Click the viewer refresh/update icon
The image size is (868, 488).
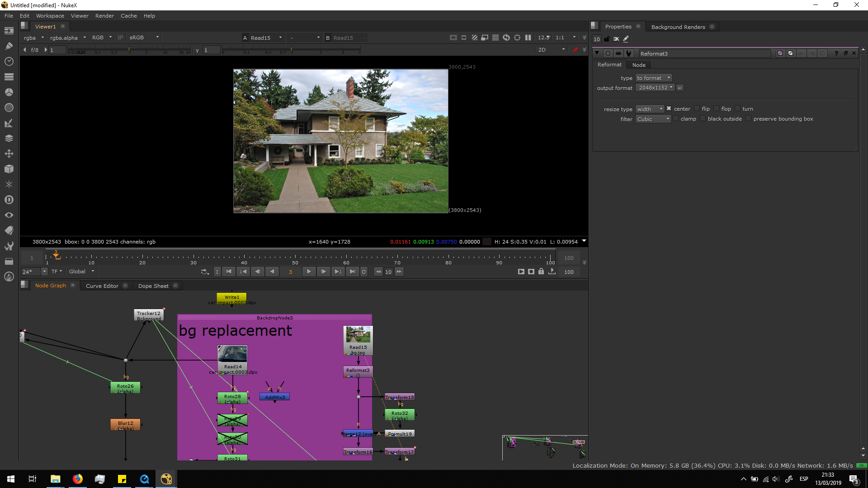pos(506,38)
